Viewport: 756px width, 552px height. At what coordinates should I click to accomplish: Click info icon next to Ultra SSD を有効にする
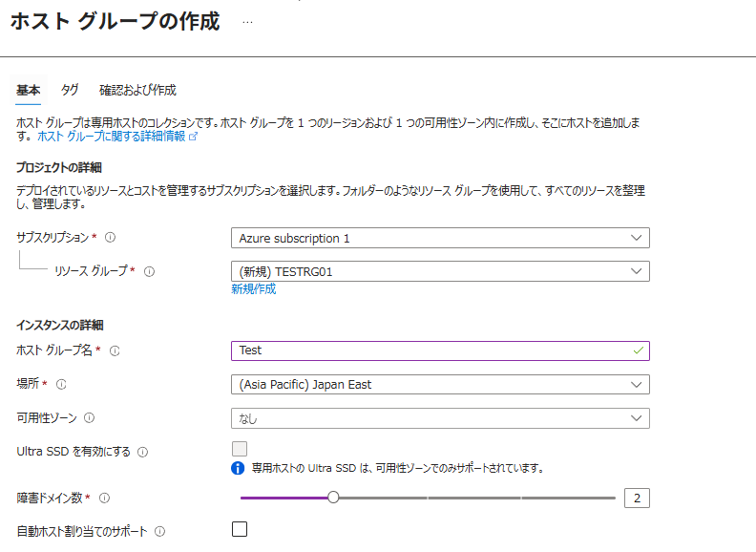pos(143,452)
